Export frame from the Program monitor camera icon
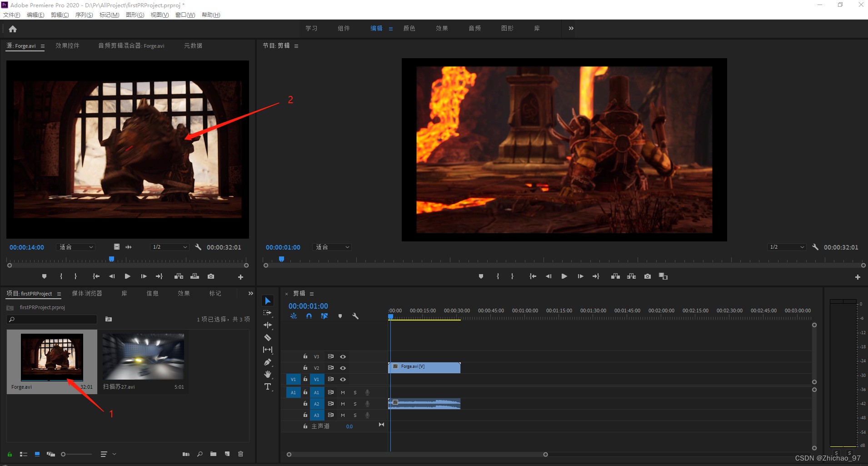Screen dimensions: 868x466 coord(648,276)
